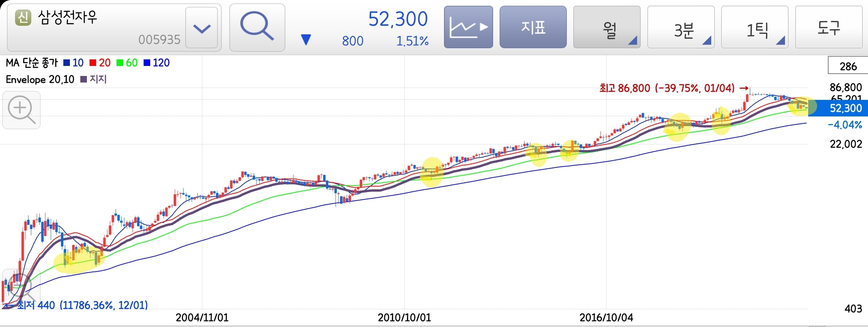Image resolution: width=868 pixels, height=327 pixels.
Task: Toggle the line chart type button
Action: coord(468,27)
